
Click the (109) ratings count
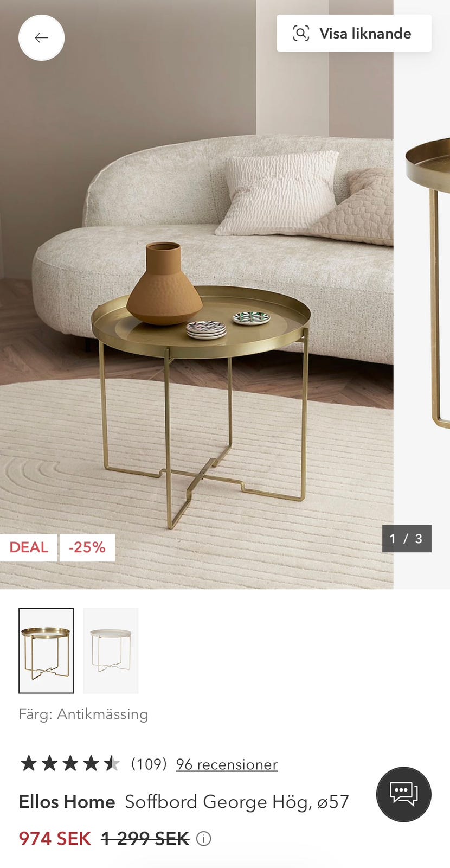pyautogui.click(x=149, y=764)
